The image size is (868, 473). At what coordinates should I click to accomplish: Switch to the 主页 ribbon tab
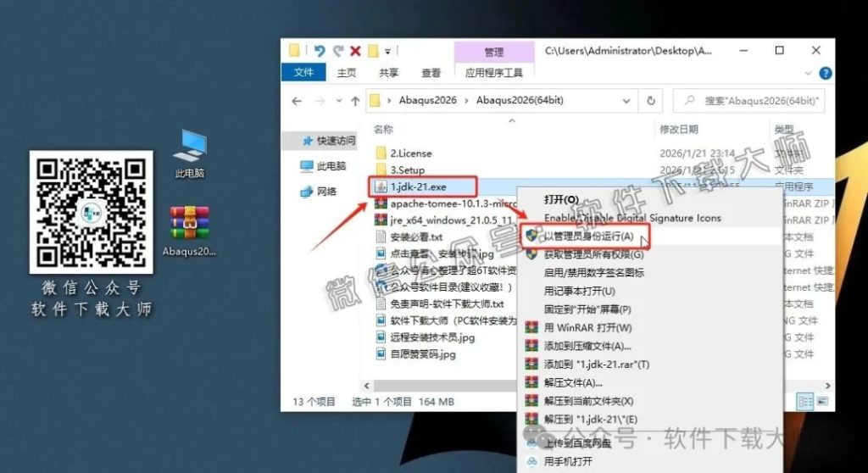click(x=347, y=73)
